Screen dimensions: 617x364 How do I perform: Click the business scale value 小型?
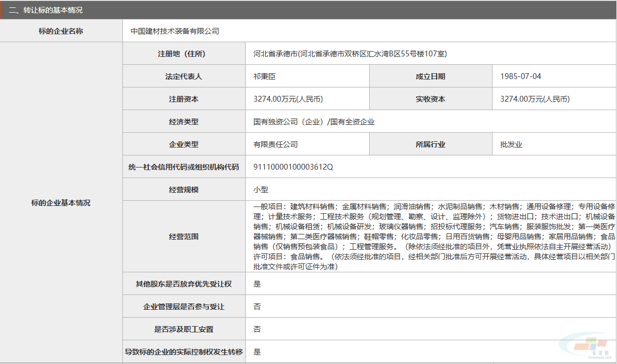(261, 190)
